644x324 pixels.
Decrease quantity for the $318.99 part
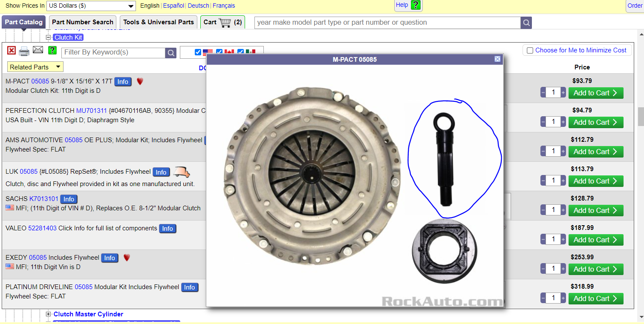click(x=543, y=298)
